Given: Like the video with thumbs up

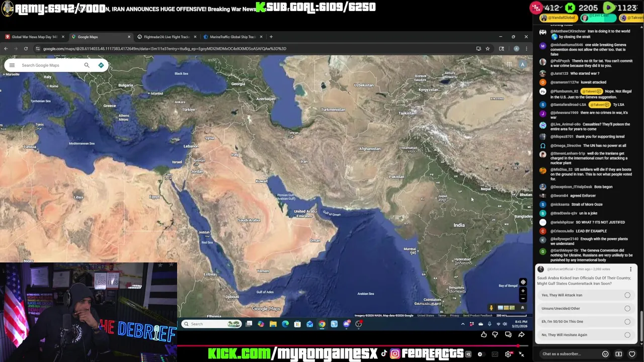Looking at the screenshot, I should coord(484,334).
